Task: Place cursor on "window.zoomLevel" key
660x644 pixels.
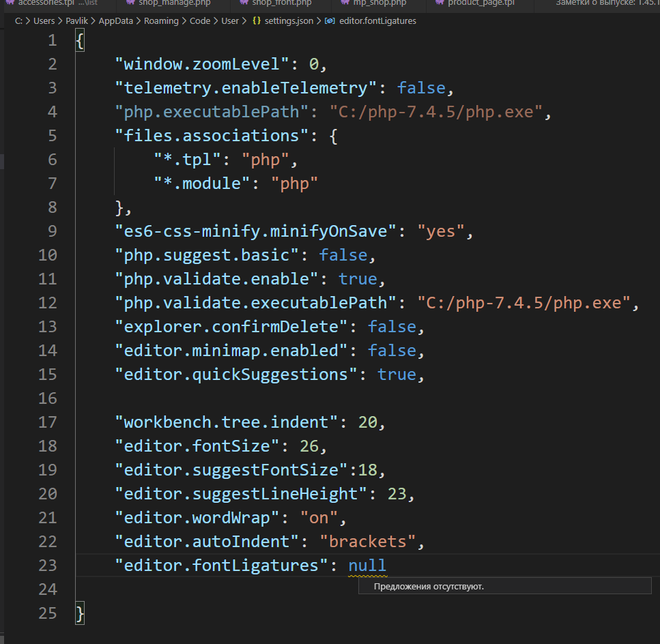Action: 202,64
